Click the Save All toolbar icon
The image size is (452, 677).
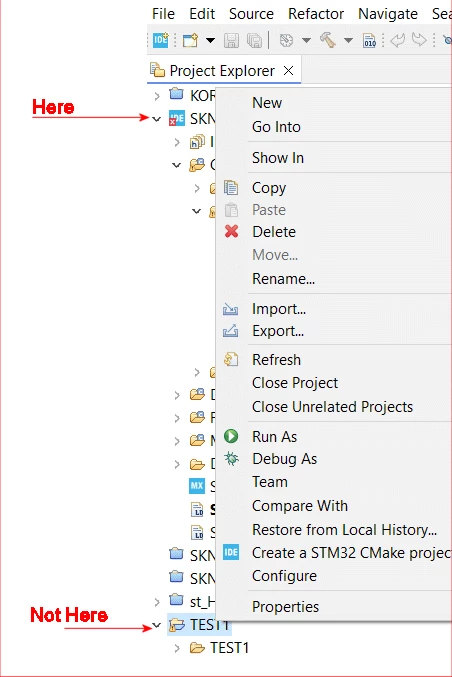click(x=254, y=41)
